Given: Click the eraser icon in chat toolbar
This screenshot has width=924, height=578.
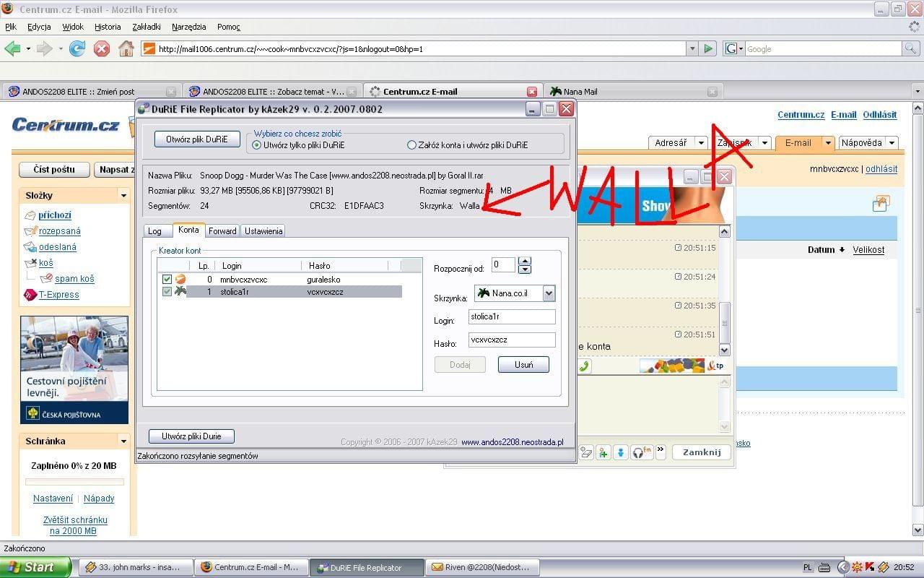Looking at the screenshot, I should tap(586, 452).
